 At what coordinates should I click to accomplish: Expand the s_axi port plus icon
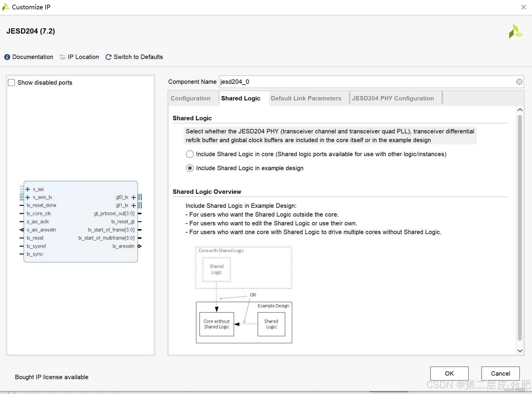click(28, 189)
